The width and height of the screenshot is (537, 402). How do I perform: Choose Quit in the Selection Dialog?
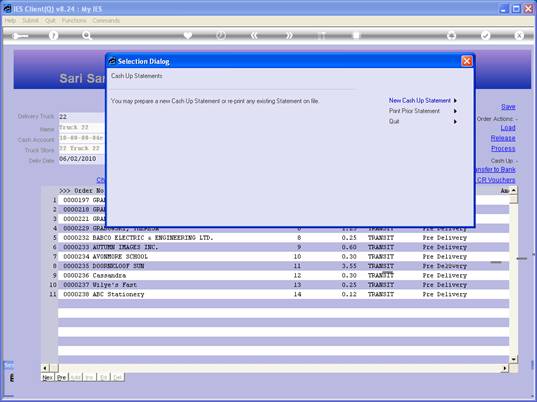pyautogui.click(x=394, y=122)
